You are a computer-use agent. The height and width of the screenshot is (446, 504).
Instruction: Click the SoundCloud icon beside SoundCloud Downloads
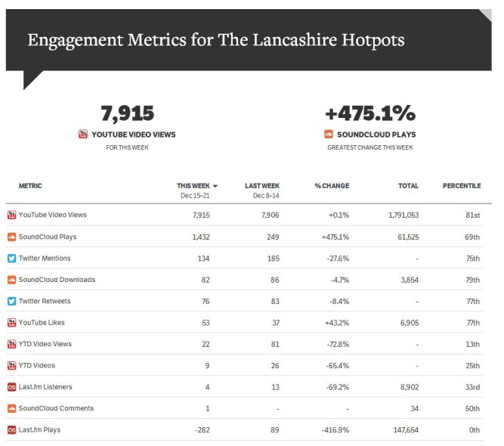[x=11, y=280]
